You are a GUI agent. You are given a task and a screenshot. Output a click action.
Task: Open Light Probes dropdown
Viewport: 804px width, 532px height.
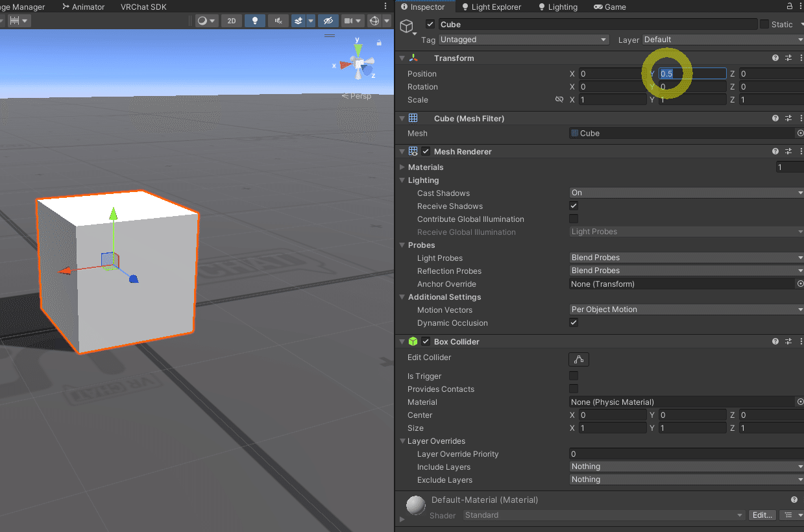tap(687, 258)
